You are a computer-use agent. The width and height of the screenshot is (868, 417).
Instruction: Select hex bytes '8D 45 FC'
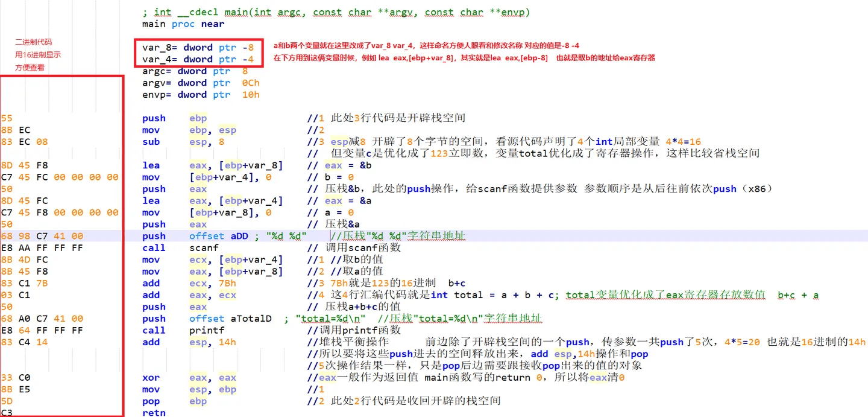click(x=24, y=201)
